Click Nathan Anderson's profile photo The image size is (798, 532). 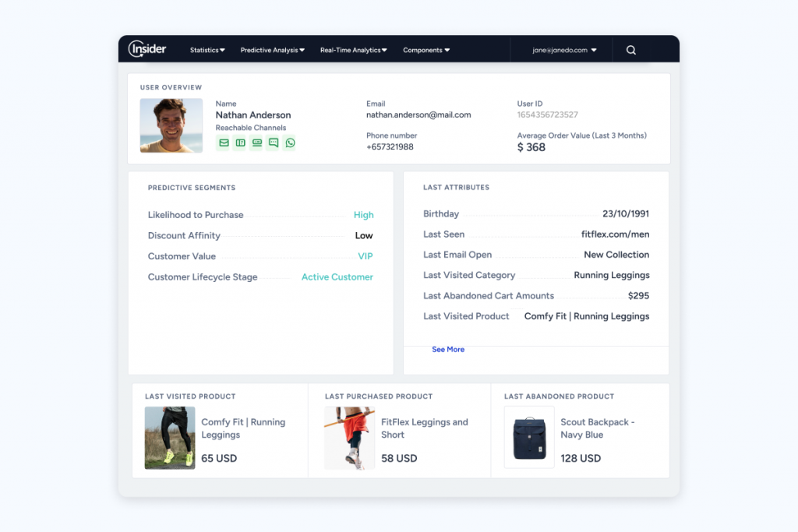click(x=171, y=125)
